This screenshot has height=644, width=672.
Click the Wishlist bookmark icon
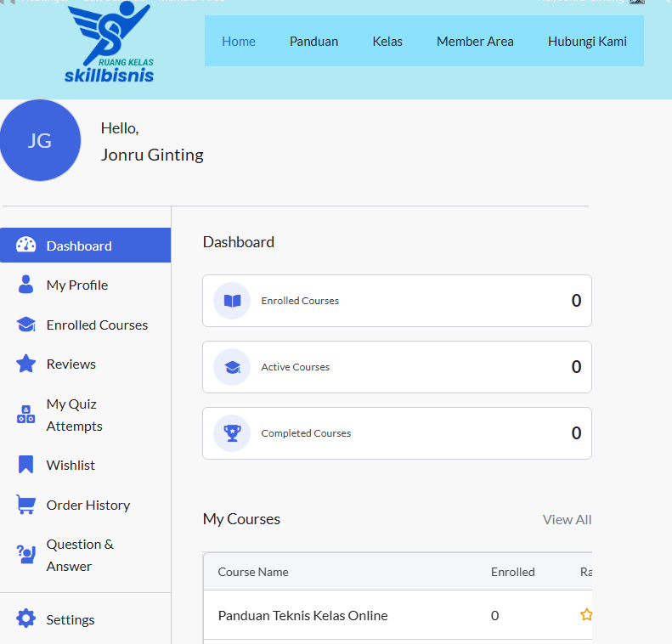[26, 465]
